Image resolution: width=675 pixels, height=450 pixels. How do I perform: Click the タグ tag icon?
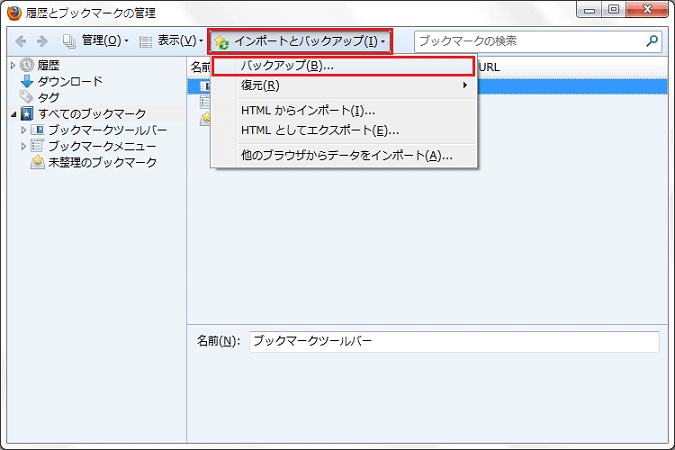point(27,97)
